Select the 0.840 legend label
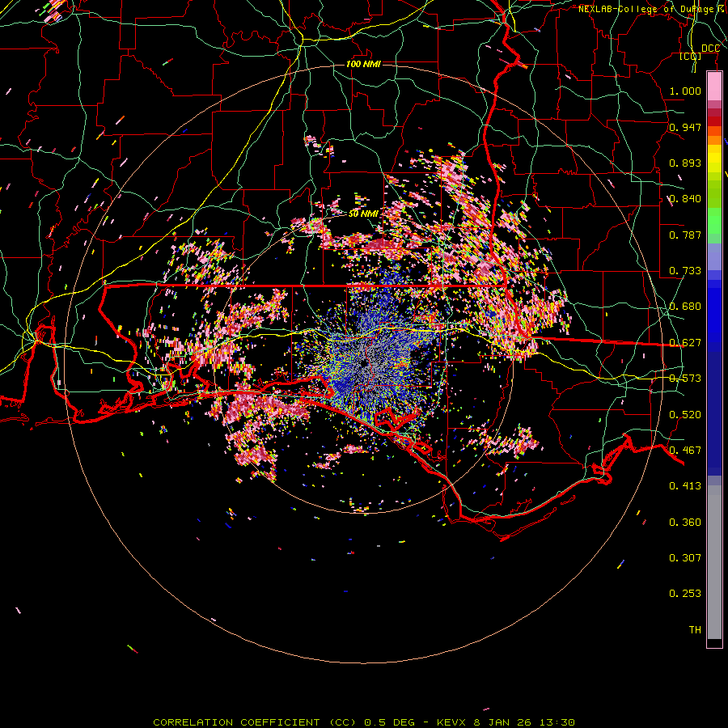 point(685,199)
